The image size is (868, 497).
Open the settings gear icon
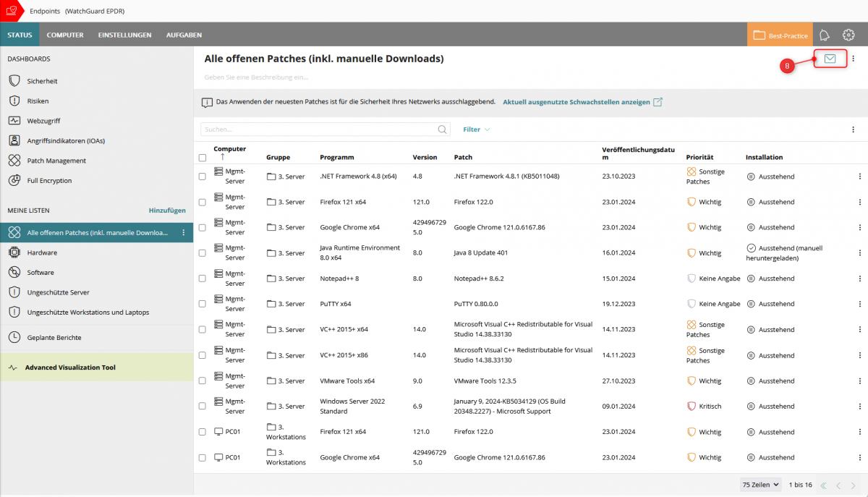point(848,34)
